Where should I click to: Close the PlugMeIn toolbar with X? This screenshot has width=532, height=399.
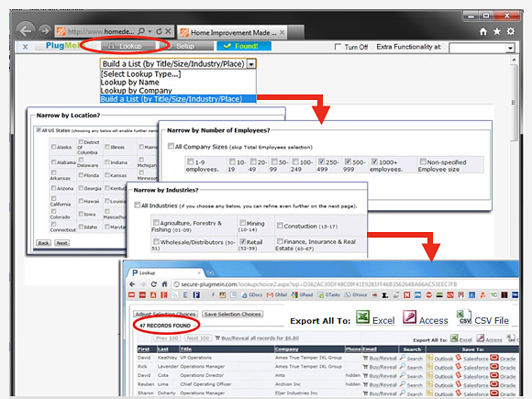tap(25, 47)
